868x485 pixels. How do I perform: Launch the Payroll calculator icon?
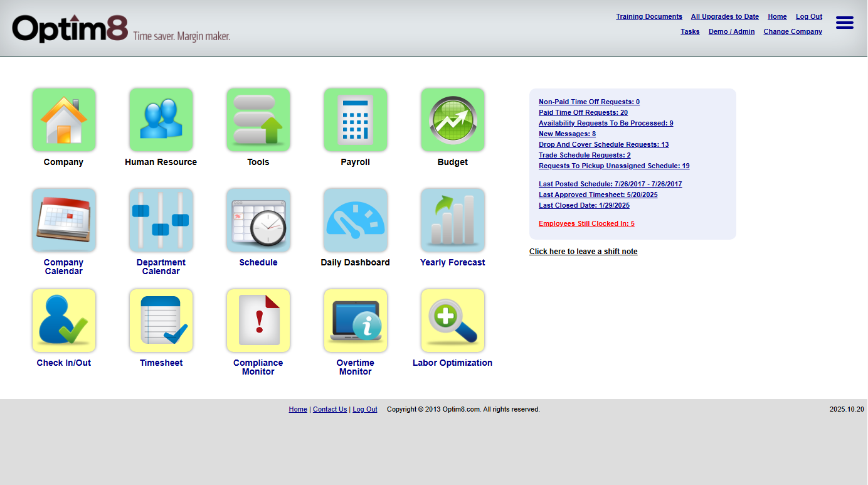(355, 120)
